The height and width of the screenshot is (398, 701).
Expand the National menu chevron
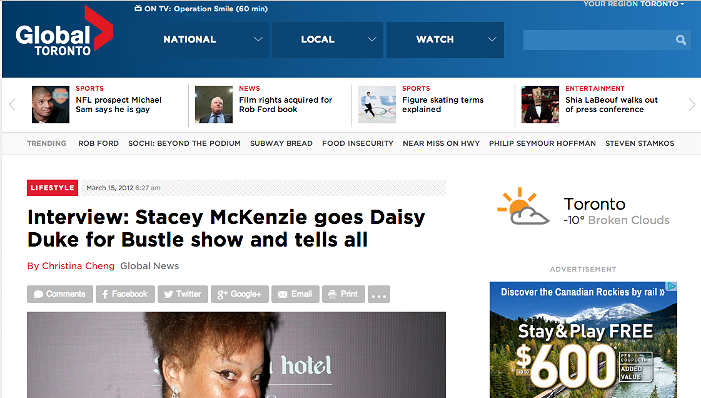[x=258, y=39]
